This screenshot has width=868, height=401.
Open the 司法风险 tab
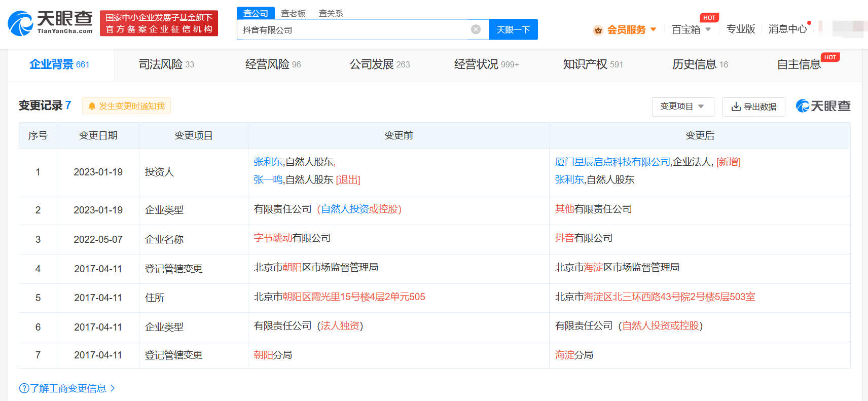pyautogui.click(x=166, y=64)
